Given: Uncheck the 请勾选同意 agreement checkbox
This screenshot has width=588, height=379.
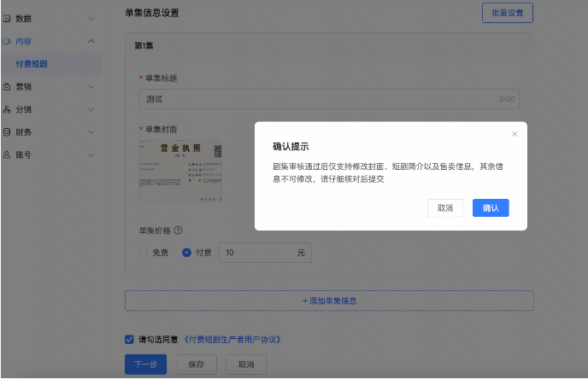Looking at the screenshot, I should (x=129, y=339).
